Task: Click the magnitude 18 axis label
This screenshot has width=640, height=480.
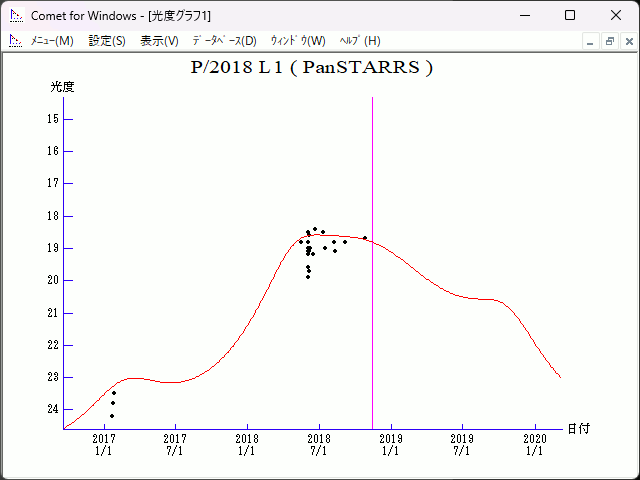Action: 53,216
